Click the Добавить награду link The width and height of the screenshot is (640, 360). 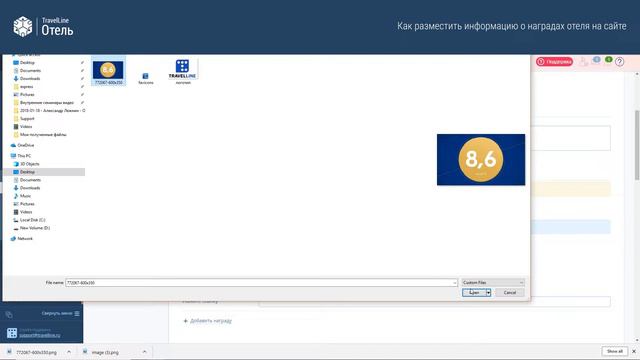tap(208, 321)
